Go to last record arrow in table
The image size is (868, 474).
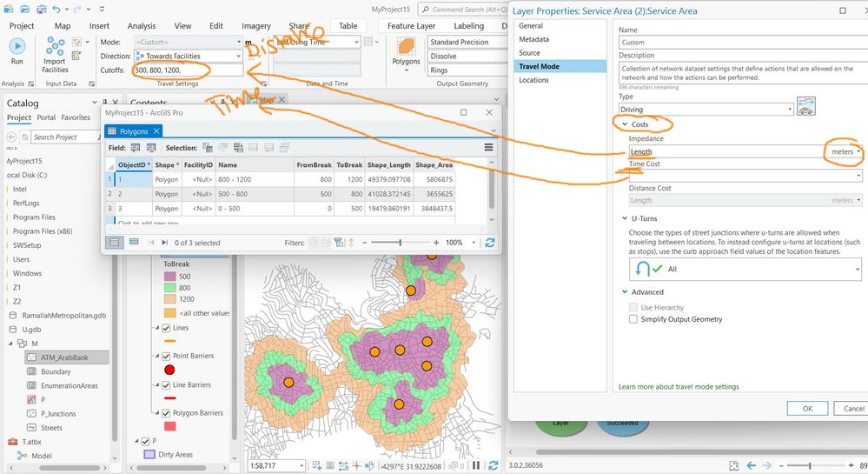coord(164,243)
